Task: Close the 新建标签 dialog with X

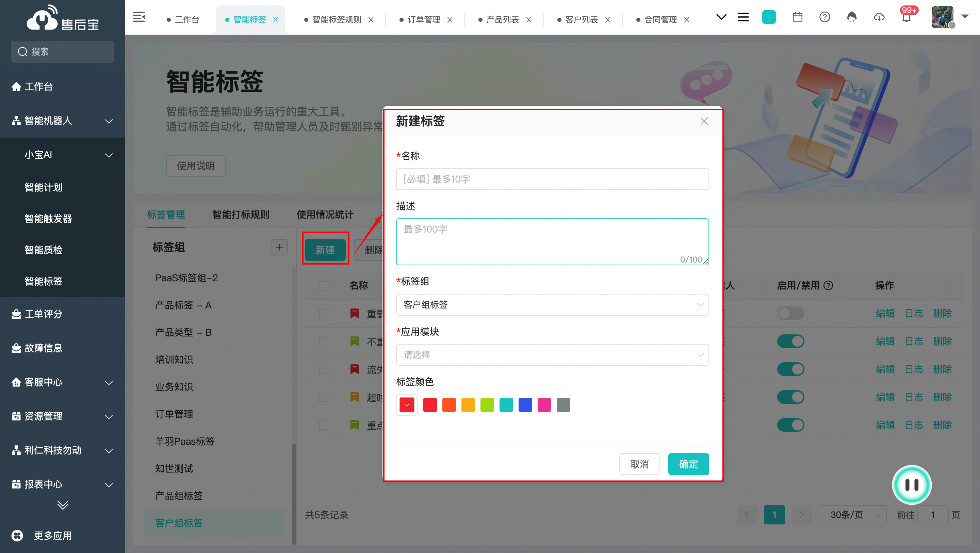Action: coord(704,121)
